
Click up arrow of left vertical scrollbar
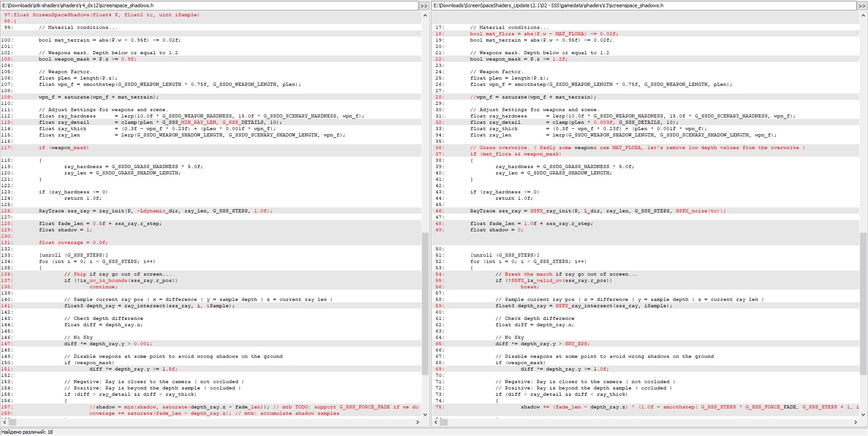pyautogui.click(x=425, y=15)
